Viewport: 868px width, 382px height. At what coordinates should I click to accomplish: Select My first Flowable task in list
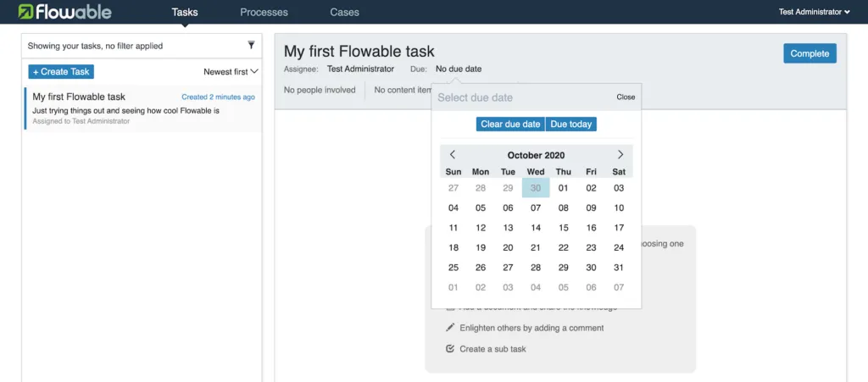click(143, 108)
